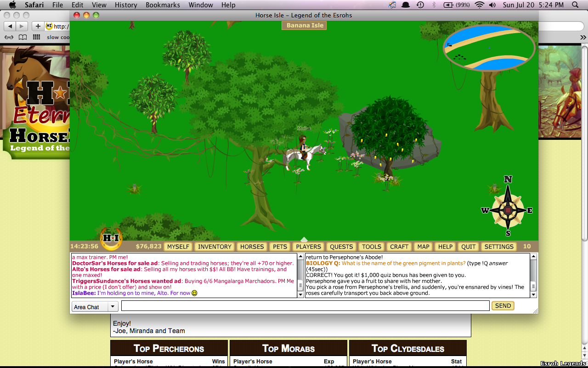Click the small up arrow above PLAYERS
Image resolution: width=588 pixels, height=368 pixels.
[x=304, y=239]
